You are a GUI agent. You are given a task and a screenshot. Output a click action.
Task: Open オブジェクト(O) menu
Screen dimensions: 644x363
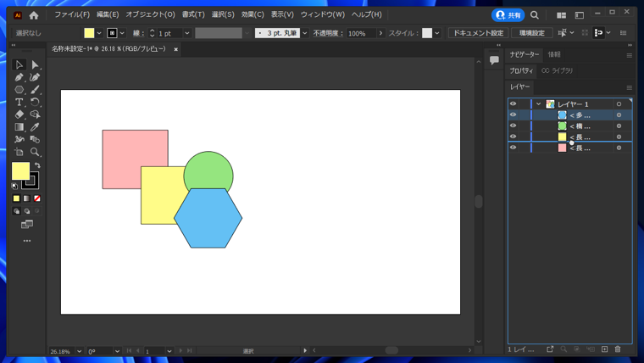pyautogui.click(x=150, y=14)
